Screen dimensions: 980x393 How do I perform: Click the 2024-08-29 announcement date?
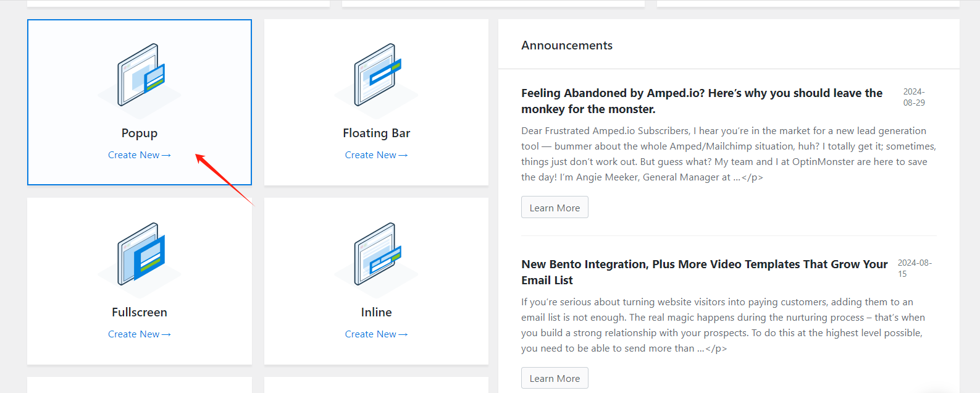(914, 97)
